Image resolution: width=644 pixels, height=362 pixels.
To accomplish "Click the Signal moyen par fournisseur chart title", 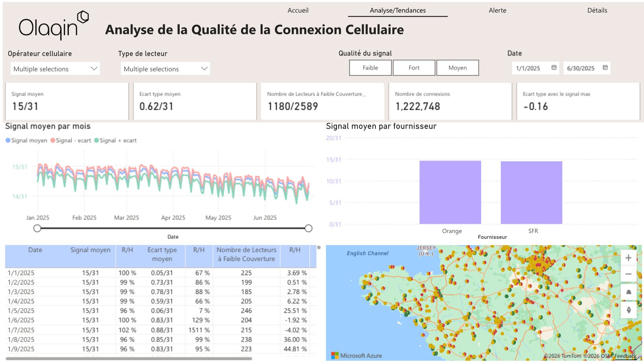I will (x=381, y=126).
